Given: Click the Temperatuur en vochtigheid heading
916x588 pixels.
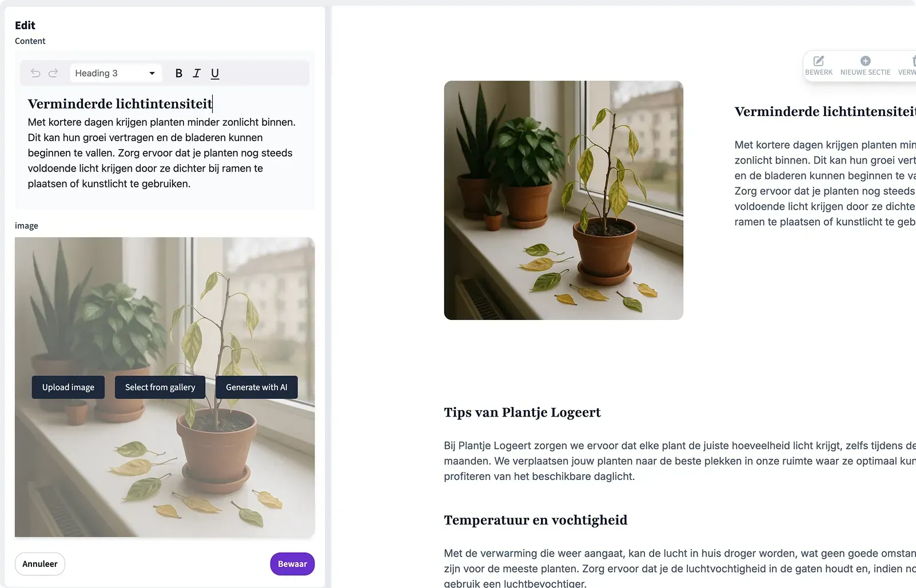Looking at the screenshot, I should 536,520.
